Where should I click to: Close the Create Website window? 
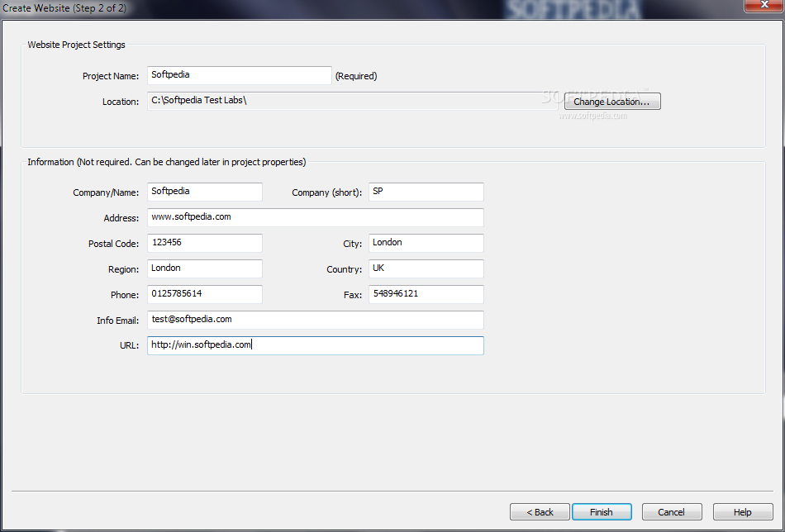point(764,5)
